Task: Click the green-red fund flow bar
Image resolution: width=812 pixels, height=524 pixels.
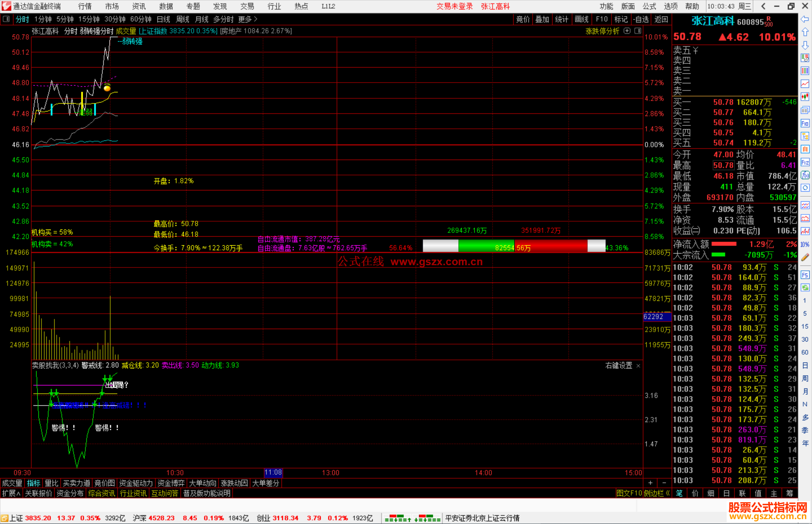Action: (514, 246)
